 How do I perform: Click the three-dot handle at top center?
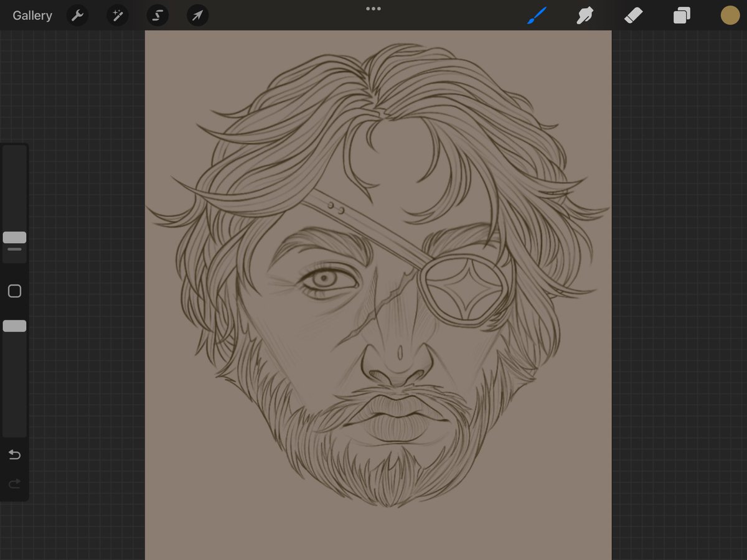point(374,9)
